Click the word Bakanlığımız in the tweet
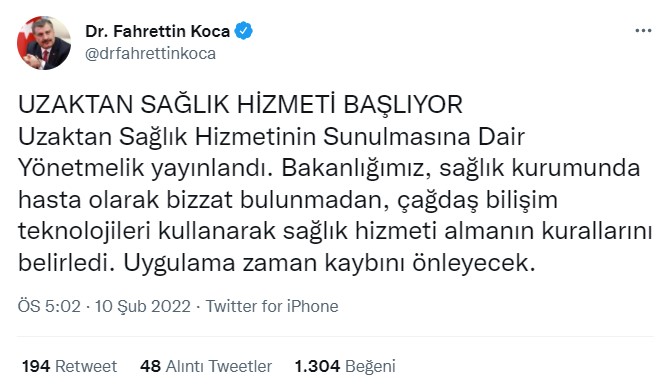This screenshot has height=387, width=667. (x=356, y=168)
